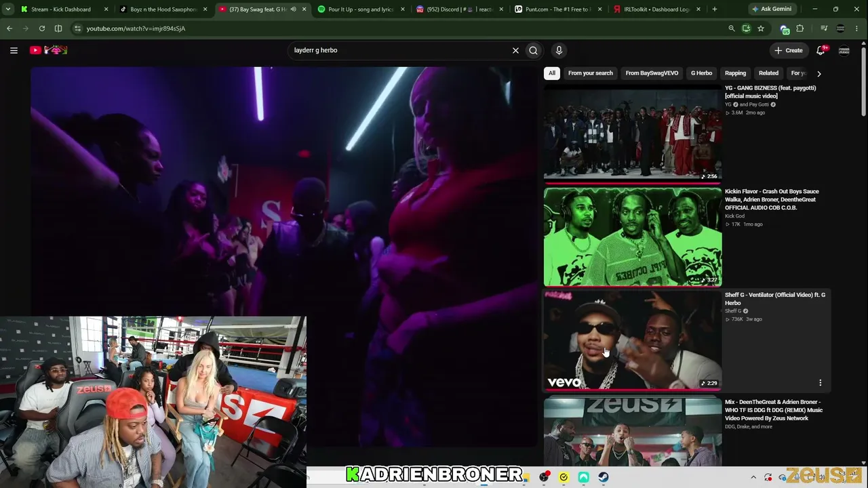Open the teal app icon in taskbar
The height and width of the screenshot is (488, 868).
click(x=583, y=477)
